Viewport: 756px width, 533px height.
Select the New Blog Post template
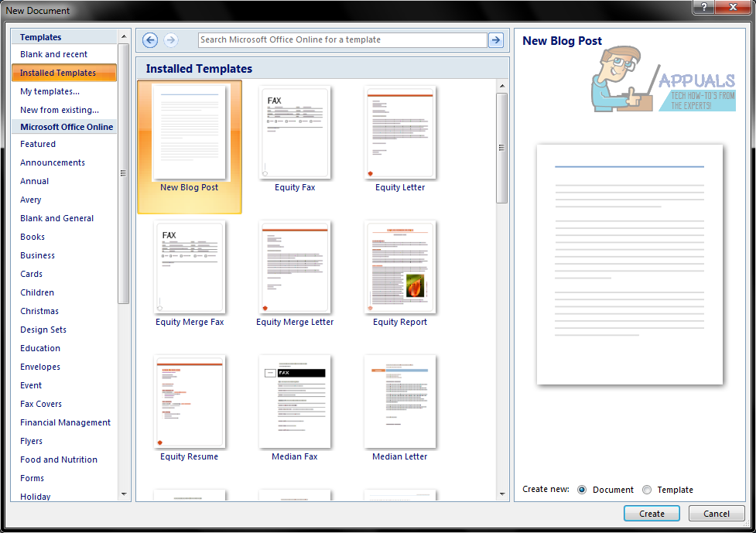click(190, 147)
